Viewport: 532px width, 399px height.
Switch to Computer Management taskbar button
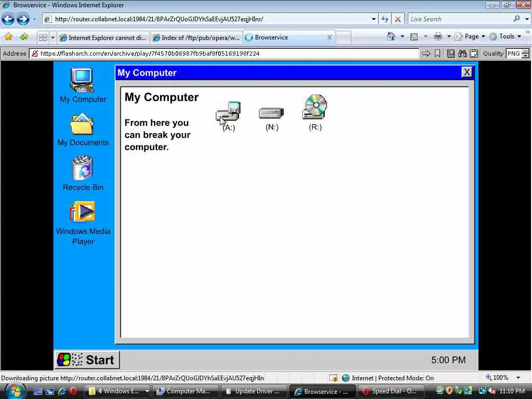tap(185, 391)
